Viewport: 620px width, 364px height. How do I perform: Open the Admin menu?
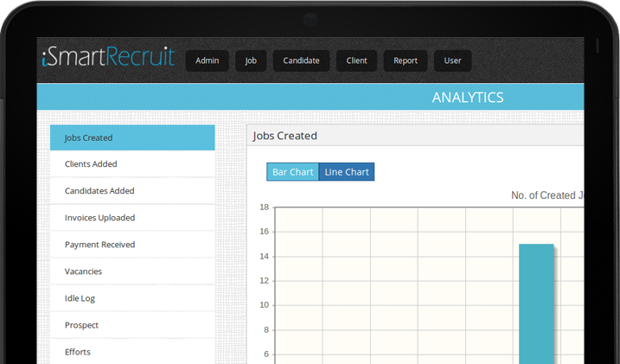pos(208,61)
